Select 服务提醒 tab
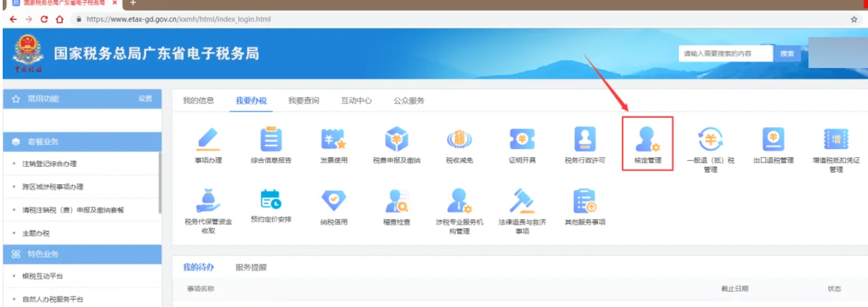Viewport: 868px width, 307px height. pos(251,267)
